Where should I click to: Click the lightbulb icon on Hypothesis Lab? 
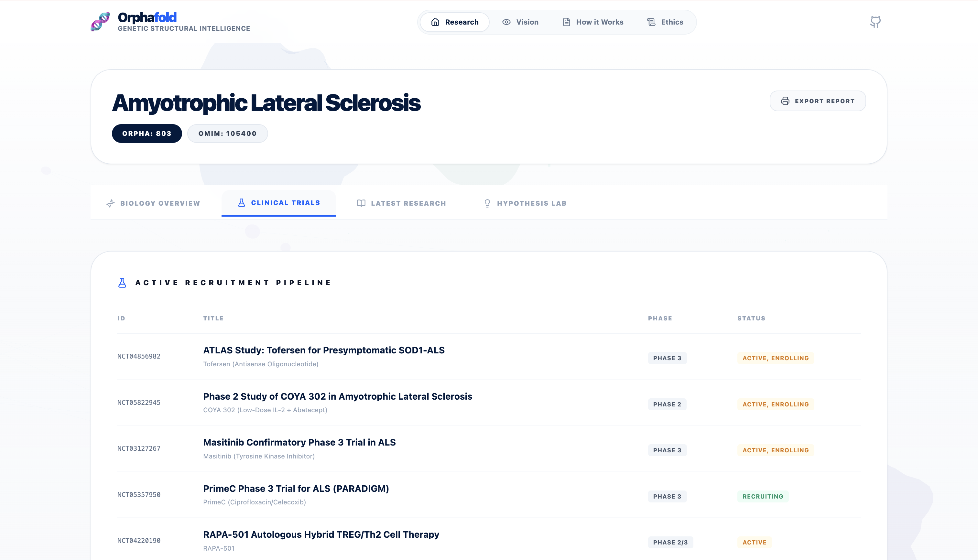(487, 203)
